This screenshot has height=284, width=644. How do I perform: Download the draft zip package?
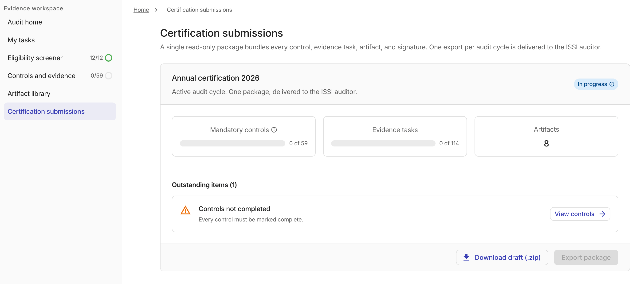(502, 257)
